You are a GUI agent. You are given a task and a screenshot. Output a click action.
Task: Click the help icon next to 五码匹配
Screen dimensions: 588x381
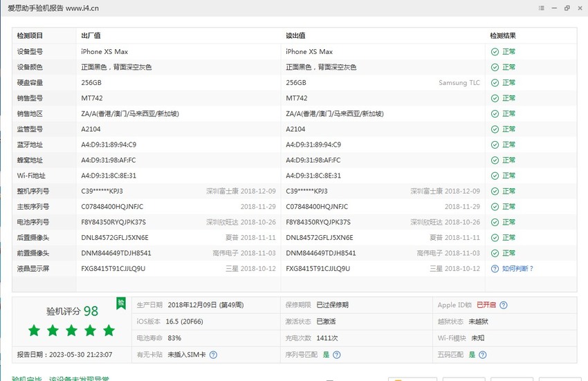483,355
